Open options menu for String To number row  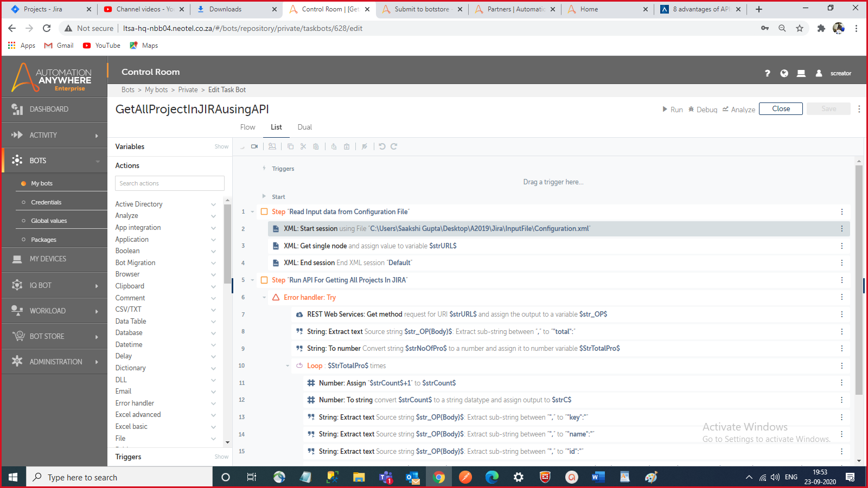click(841, 349)
